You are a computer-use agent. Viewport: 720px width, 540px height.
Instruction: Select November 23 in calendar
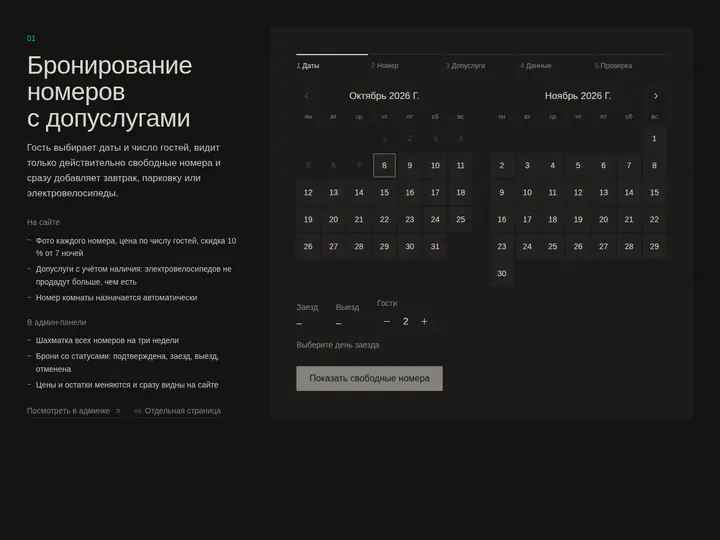[502, 247]
